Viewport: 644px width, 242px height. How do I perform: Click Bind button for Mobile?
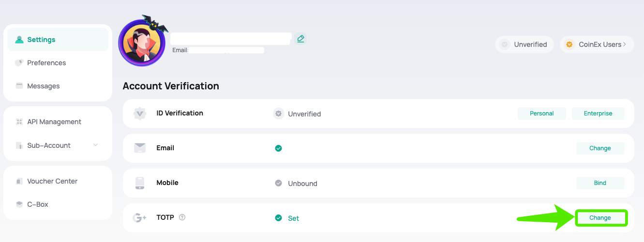600,183
